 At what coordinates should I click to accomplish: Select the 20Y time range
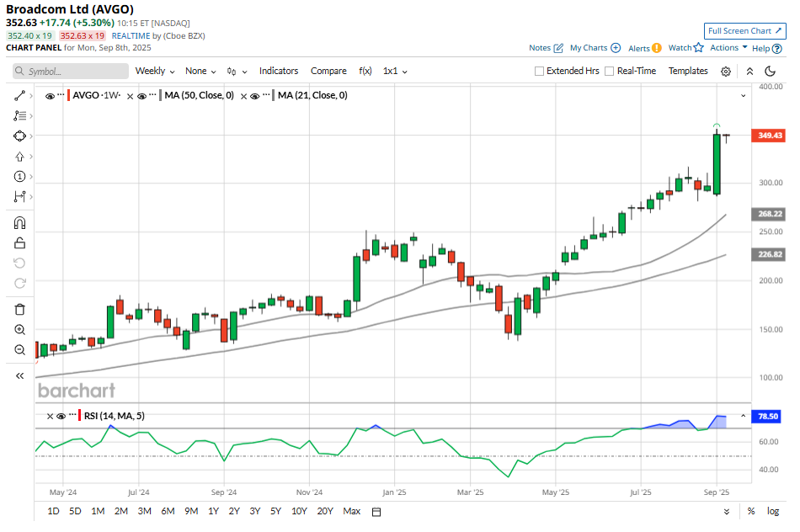(325, 511)
